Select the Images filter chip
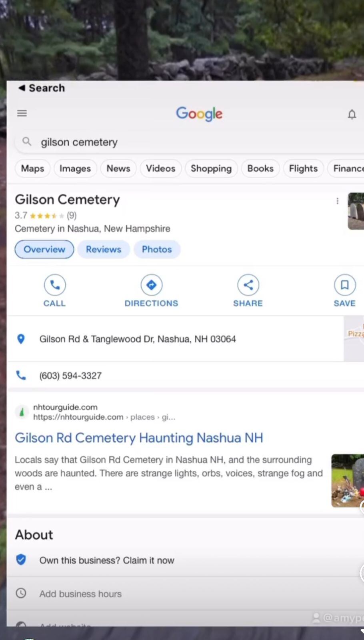This screenshot has width=364, height=640. [x=75, y=168]
